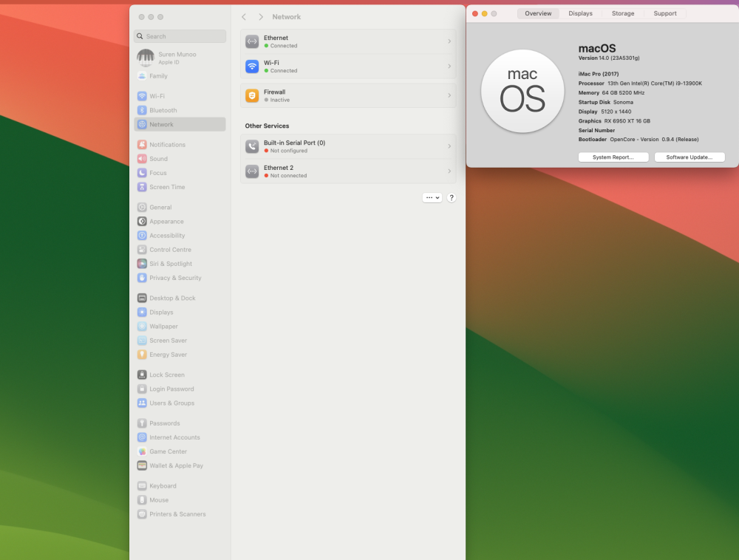Open Suren Munoo Apple ID profile

[180, 58]
